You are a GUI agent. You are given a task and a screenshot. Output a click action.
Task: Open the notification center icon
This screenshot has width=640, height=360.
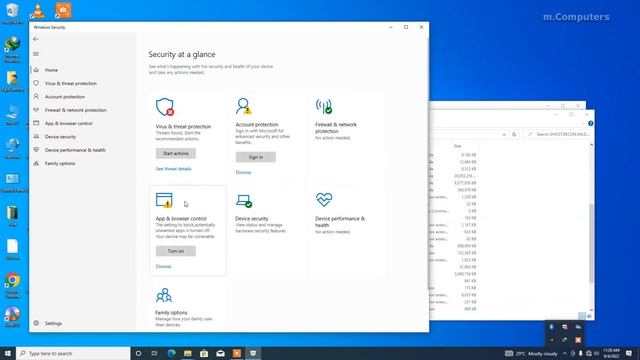coord(629,353)
